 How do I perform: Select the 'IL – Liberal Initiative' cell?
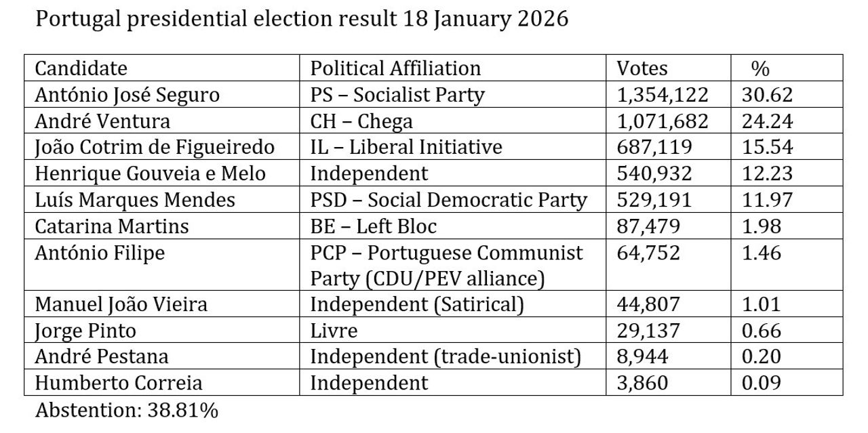(406, 147)
